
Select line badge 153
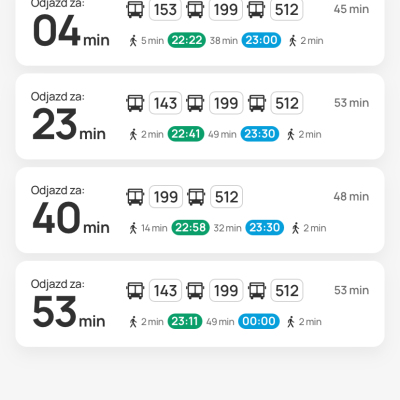[x=165, y=10]
